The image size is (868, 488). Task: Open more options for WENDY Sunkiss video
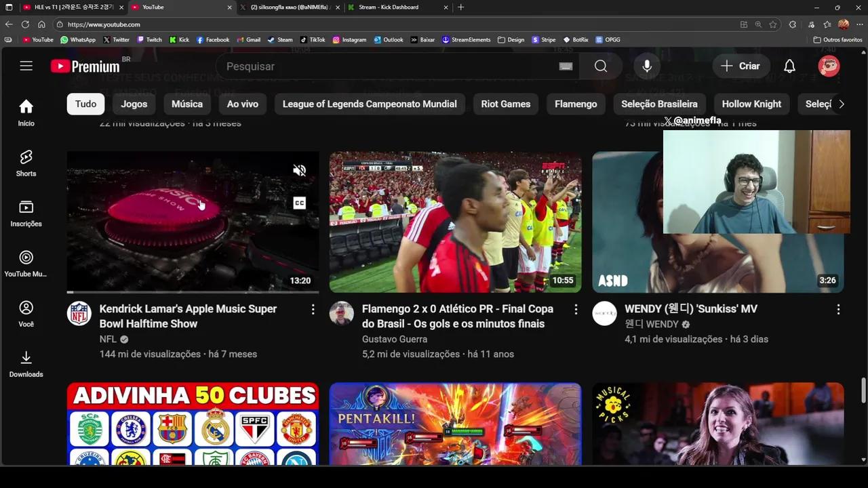[838, 309]
